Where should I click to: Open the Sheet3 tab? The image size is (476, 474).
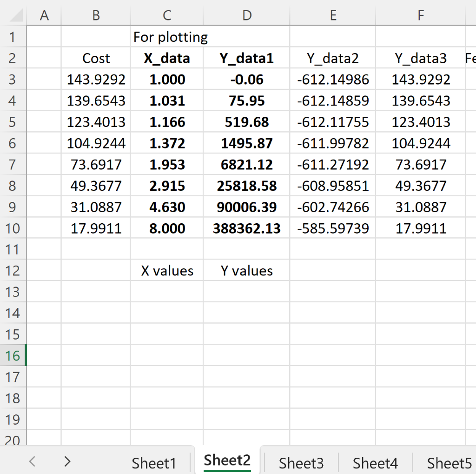(x=301, y=462)
